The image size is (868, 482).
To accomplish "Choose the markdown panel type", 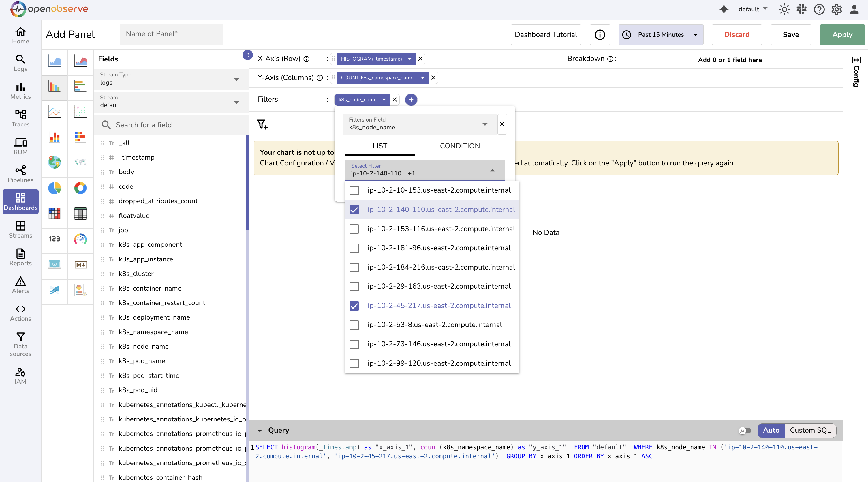I will coord(80,264).
